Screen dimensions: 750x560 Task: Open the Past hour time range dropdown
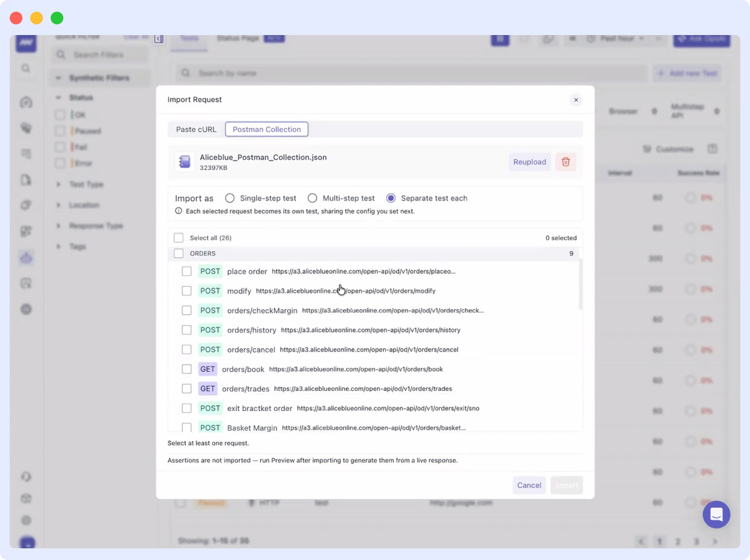[x=616, y=38]
